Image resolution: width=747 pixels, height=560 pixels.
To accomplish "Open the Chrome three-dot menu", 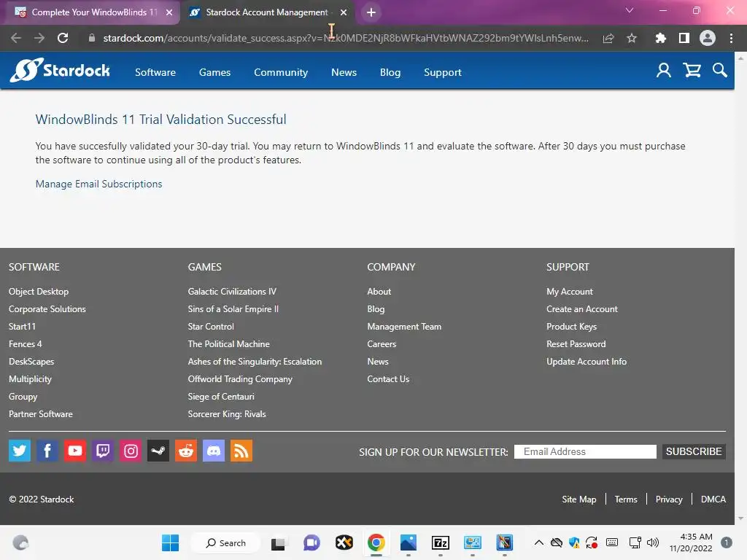I will [731, 38].
